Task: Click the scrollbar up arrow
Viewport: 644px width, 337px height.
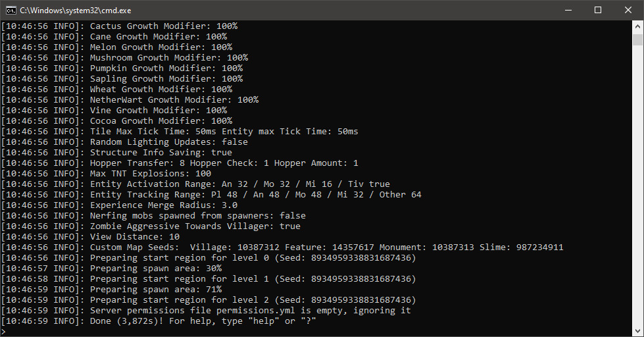Action: 637,26
